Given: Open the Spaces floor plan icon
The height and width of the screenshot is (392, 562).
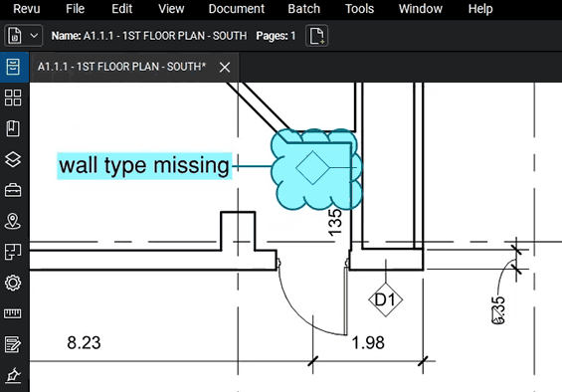Looking at the screenshot, I should coord(13,252).
